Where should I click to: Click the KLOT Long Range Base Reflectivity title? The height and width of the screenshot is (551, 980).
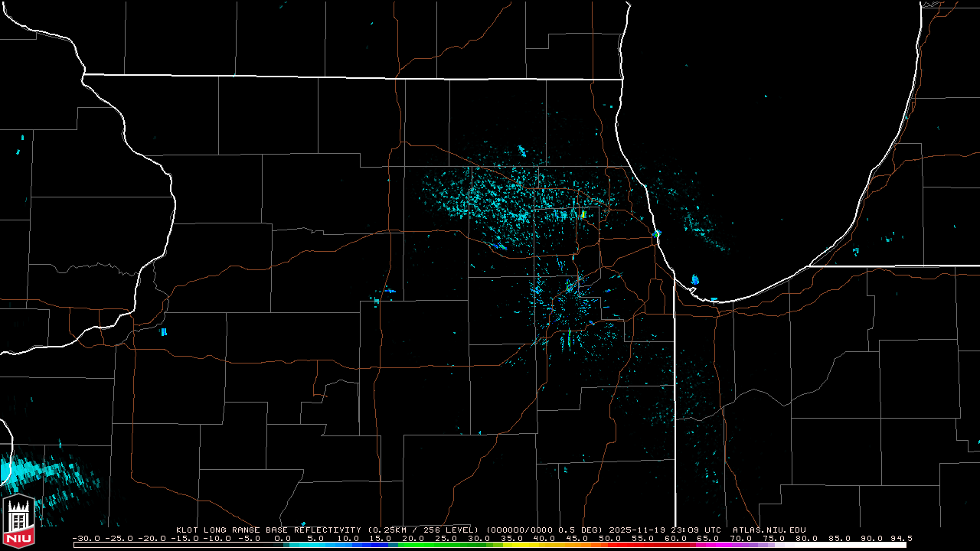[268, 530]
